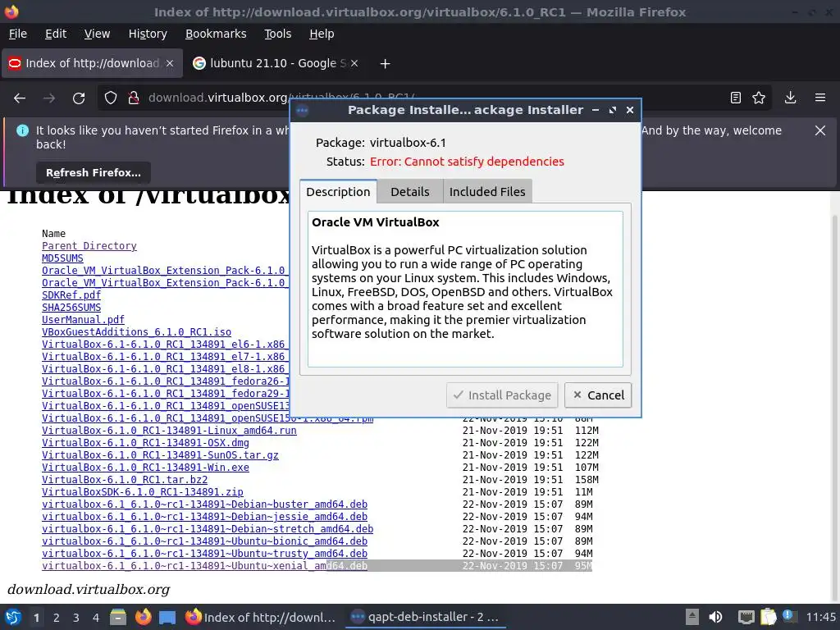Open a new tab with plus

385,64
